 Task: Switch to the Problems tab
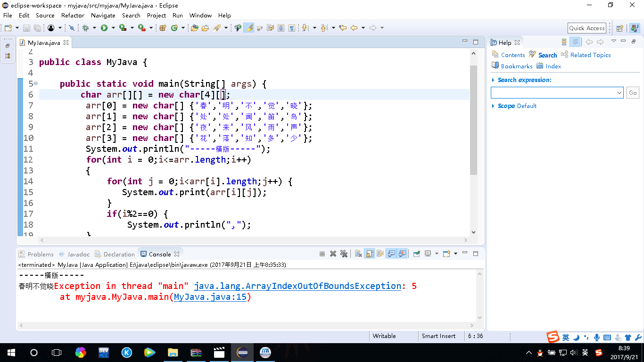[x=36, y=254]
